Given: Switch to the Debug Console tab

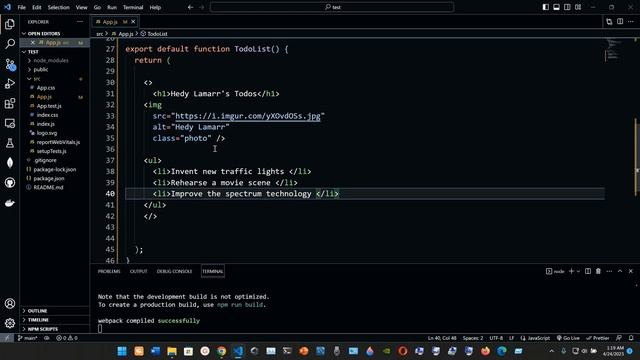Looking at the screenshot, I should (174, 271).
